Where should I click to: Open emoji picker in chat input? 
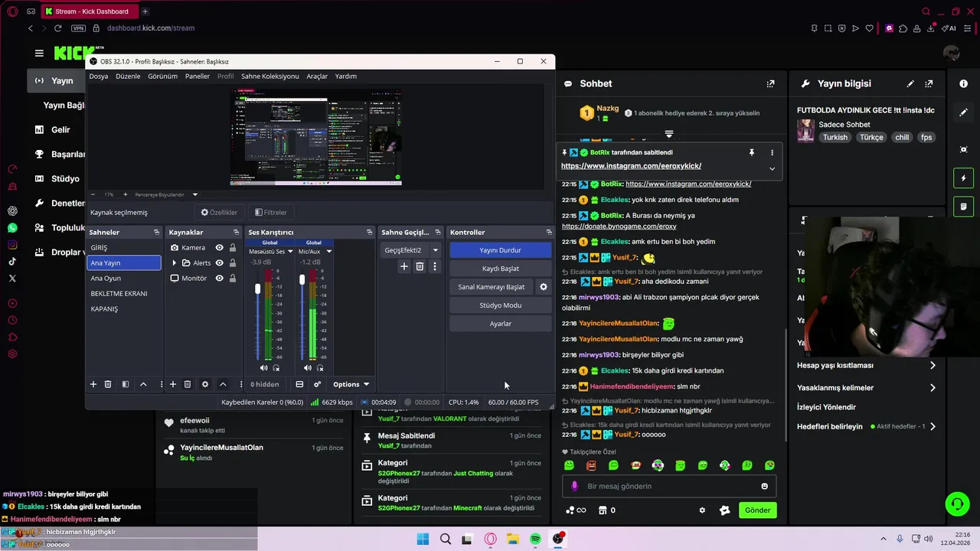pos(764,486)
